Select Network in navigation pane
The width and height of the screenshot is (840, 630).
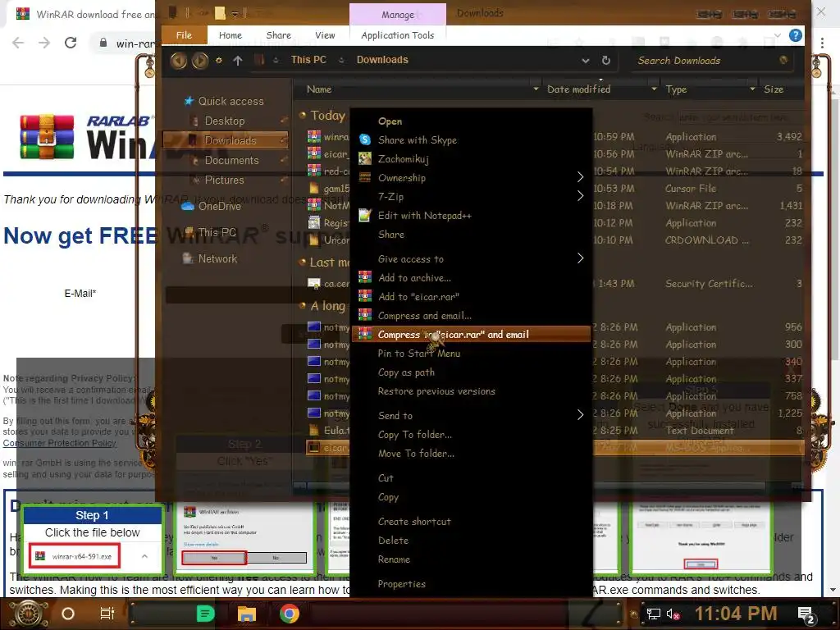pyautogui.click(x=217, y=258)
